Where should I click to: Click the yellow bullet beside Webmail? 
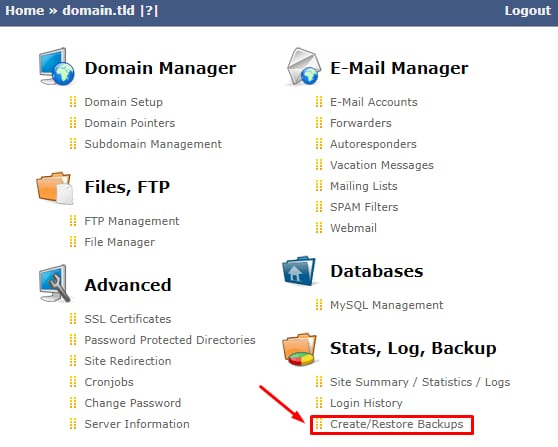tap(319, 228)
